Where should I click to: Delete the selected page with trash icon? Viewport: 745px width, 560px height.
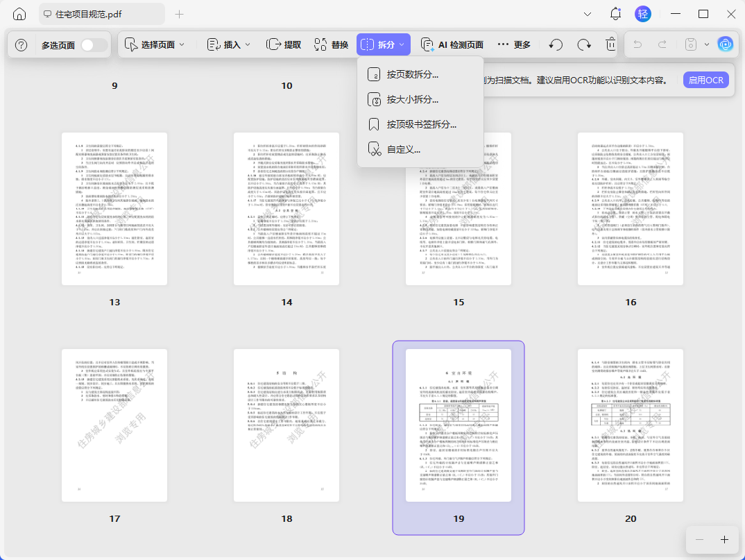(x=610, y=44)
